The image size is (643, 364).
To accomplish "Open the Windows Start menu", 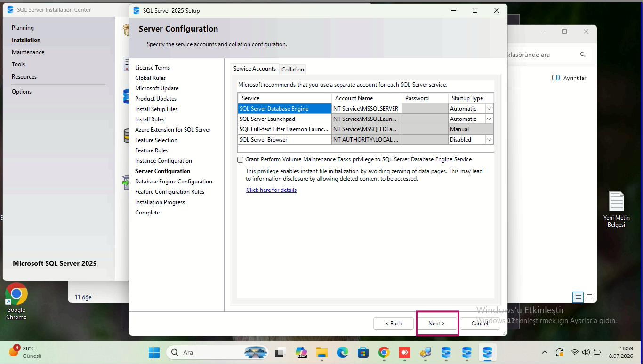I will click(154, 352).
